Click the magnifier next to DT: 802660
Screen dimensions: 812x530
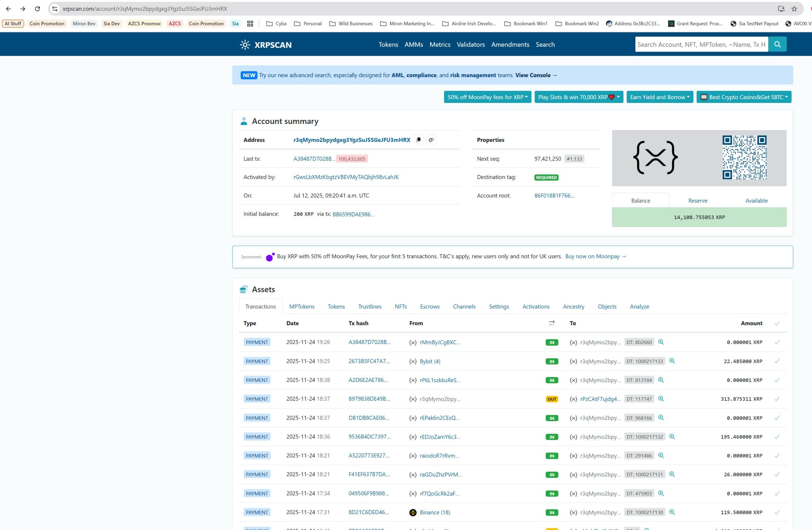pos(661,342)
